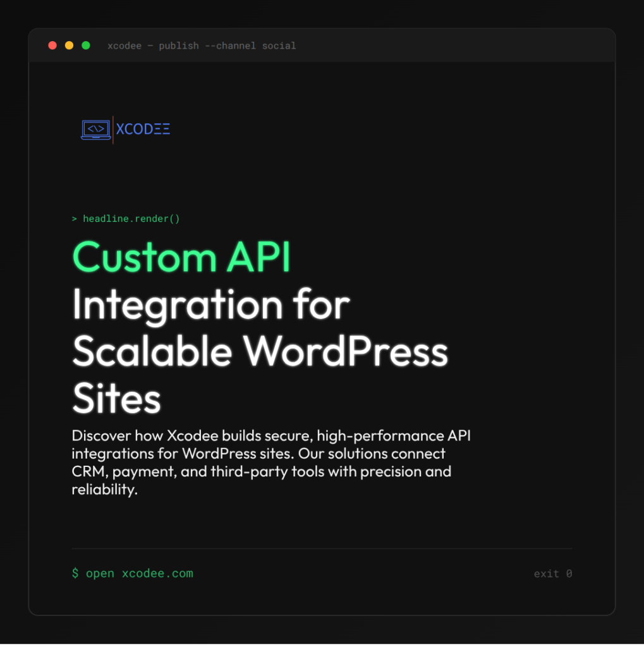Click the 'exit 0' status text
Image resolution: width=644 pixels, height=647 pixels.
pos(553,574)
